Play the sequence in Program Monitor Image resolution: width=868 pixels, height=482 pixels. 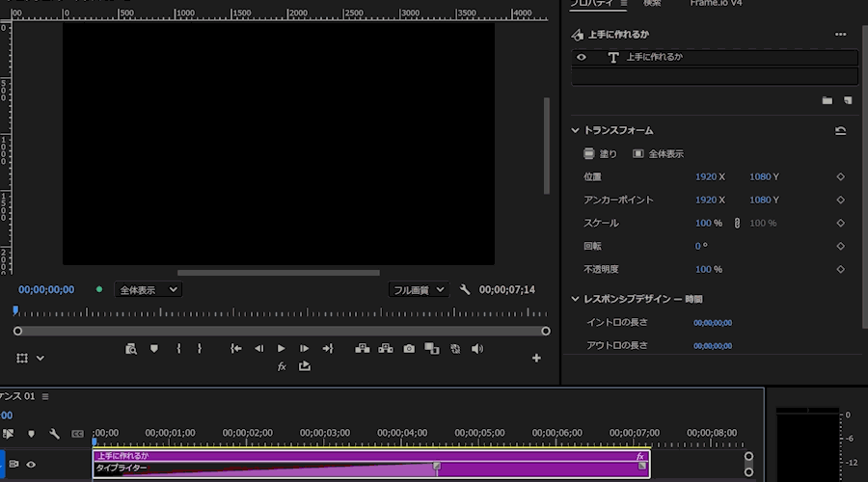click(x=282, y=349)
